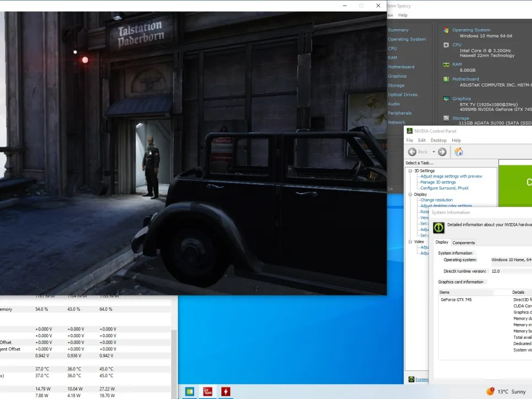Image resolution: width=532 pixels, height=399 pixels.
Task: Click the Graphics monitor icon in Speccy summary
Action: [x=446, y=99]
